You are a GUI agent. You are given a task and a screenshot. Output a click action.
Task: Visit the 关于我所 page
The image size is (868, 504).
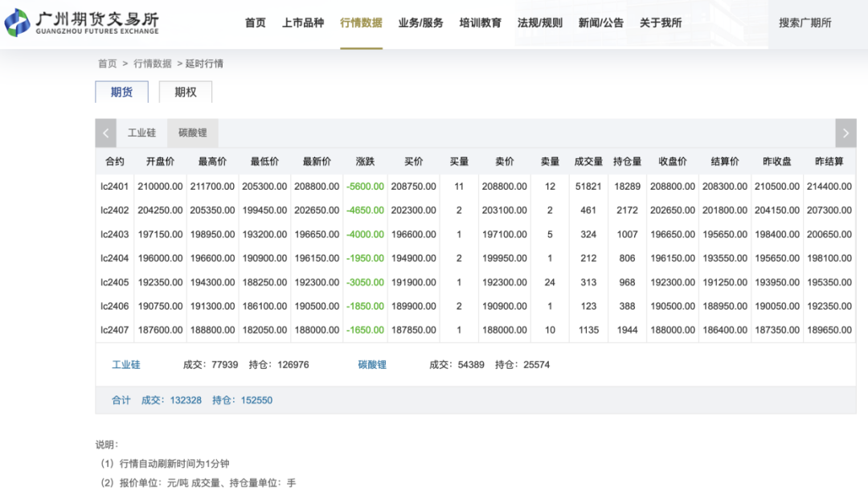tap(661, 23)
